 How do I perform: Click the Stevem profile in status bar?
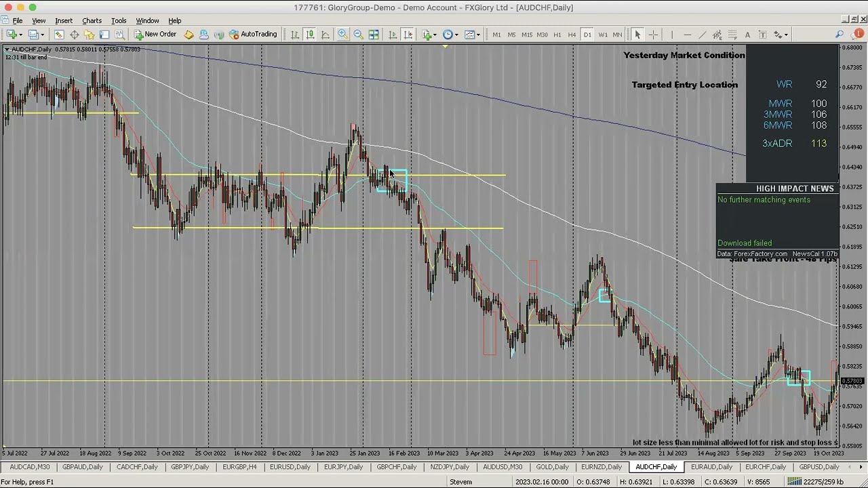click(460, 482)
